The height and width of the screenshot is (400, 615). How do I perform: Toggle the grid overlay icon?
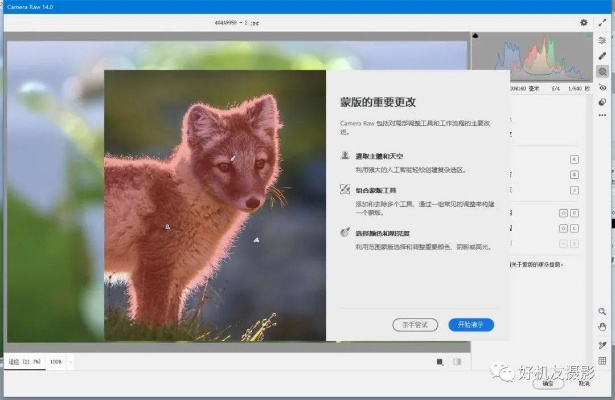(x=602, y=360)
